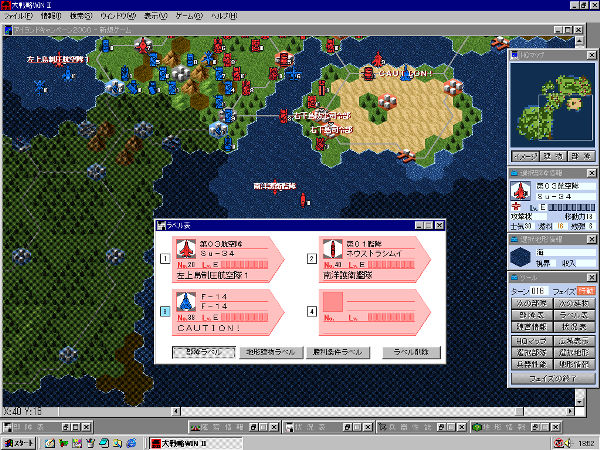The width and height of the screenshot is (600, 450).
Task: Select label slot number 1
Action: click(165, 259)
